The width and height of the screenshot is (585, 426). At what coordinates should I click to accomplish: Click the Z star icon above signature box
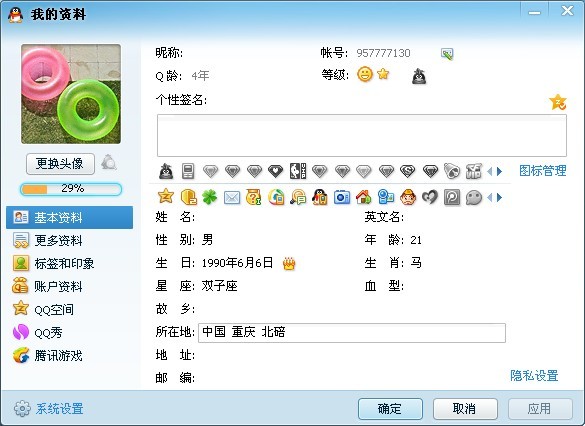558,102
